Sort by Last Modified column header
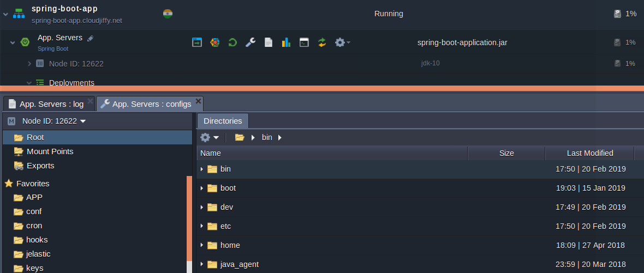This screenshot has width=644, height=273. point(590,153)
